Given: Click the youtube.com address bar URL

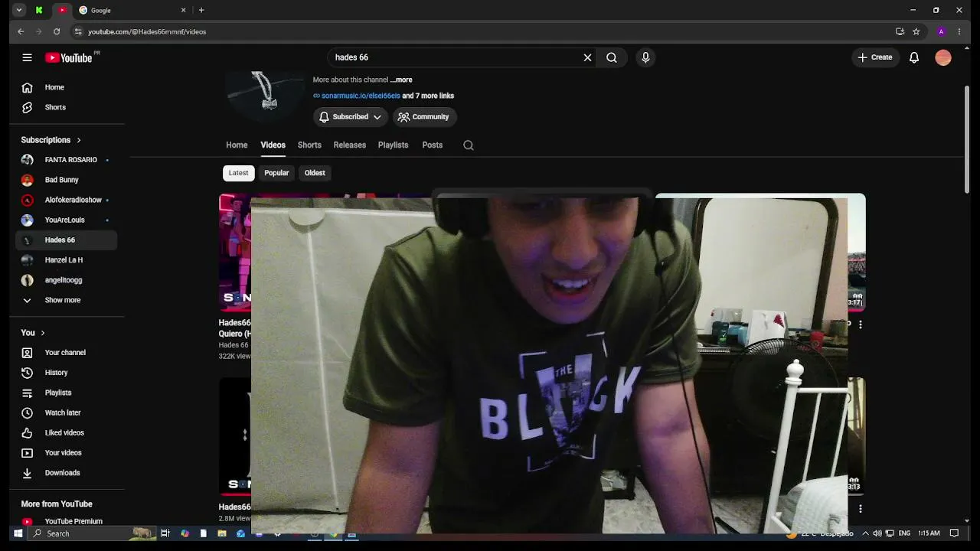Looking at the screenshot, I should (147, 31).
